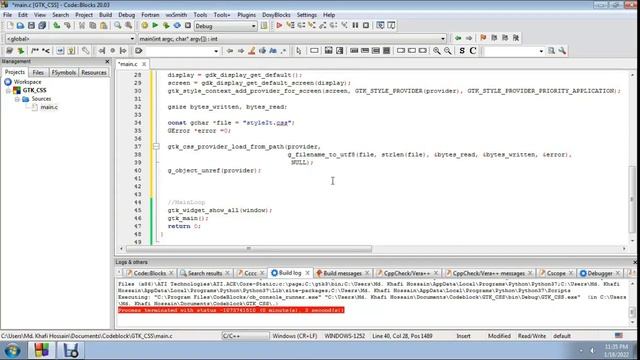Screen dimensions: 640x360
Task: Open the Replace dialog icon
Action: 129,25
